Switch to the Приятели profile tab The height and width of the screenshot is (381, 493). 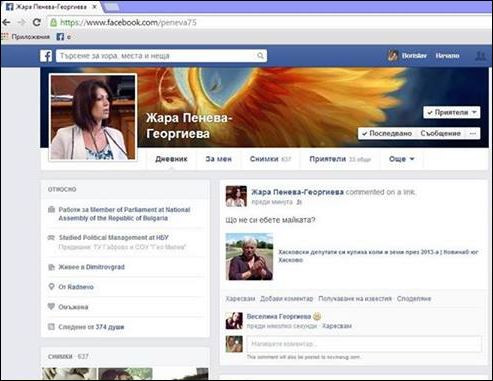coord(340,159)
